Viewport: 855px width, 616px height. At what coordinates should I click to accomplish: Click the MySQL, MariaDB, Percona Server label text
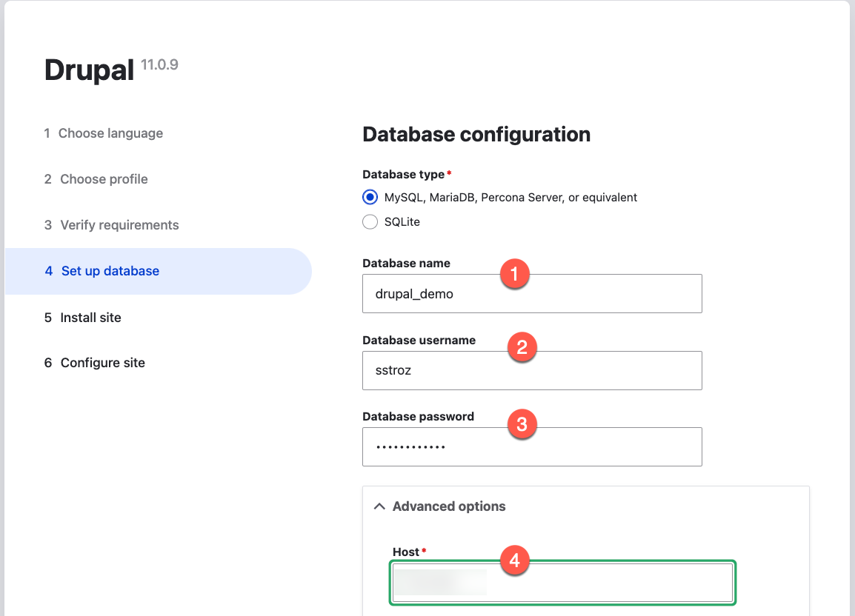tap(510, 198)
